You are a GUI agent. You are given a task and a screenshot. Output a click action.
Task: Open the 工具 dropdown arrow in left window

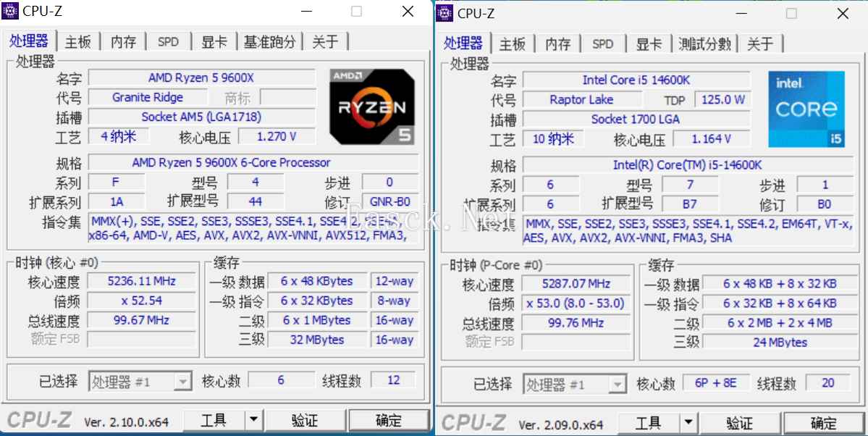[x=253, y=420]
